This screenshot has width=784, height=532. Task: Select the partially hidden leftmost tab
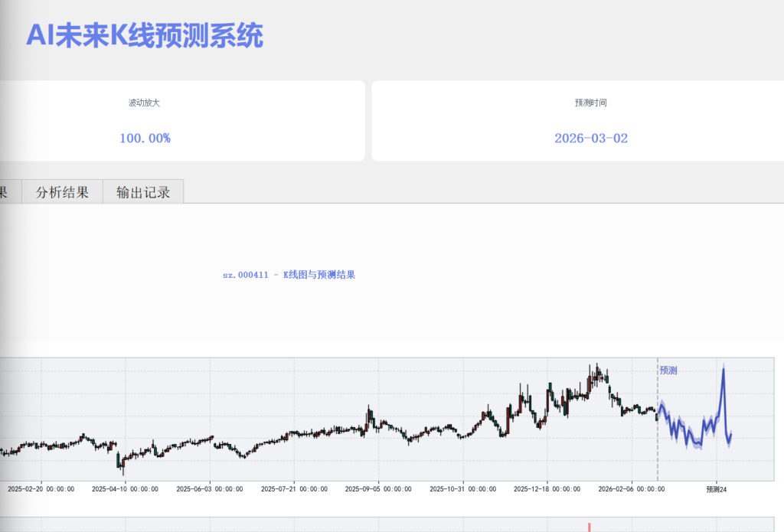(6, 192)
